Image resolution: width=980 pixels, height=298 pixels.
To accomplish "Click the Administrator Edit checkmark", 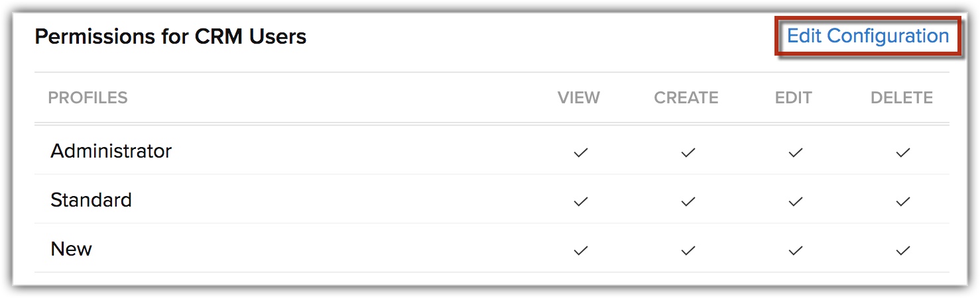I will (796, 152).
